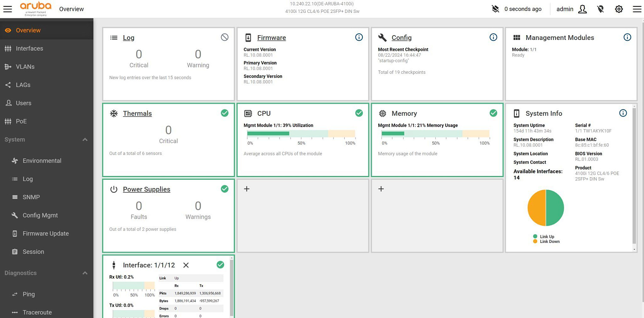Screen dimensions: 644x318
Task: Open Firmware Update under System
Action: click(46, 233)
